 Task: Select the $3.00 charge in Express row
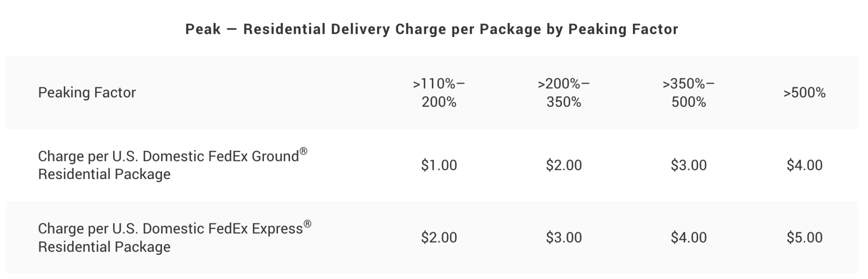point(564,237)
